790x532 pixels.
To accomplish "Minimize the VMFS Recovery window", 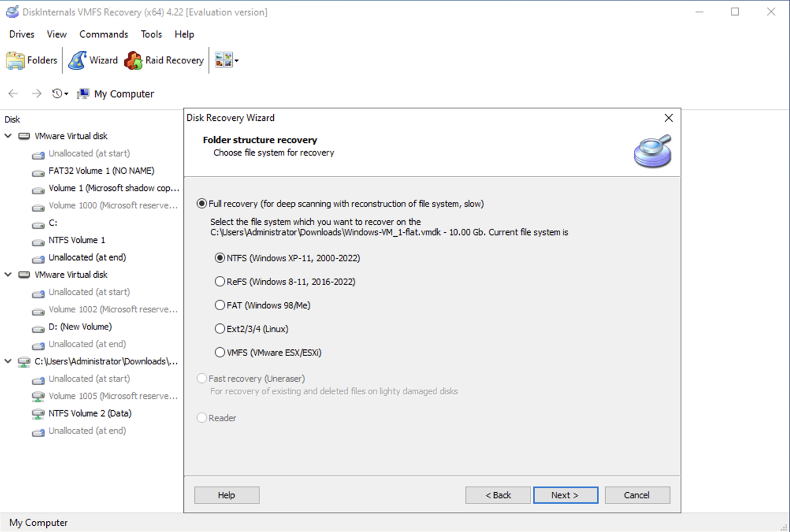I will pos(699,12).
